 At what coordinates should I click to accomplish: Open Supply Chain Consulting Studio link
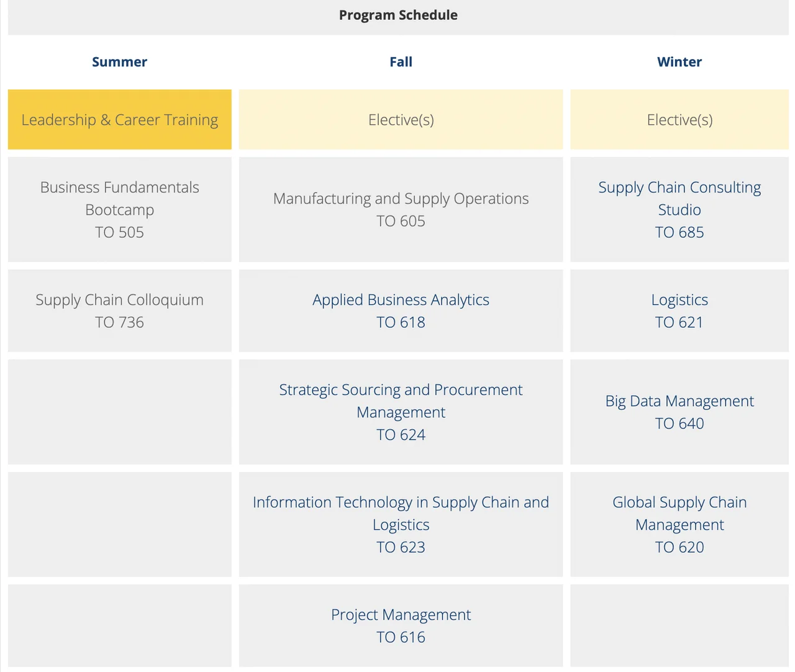click(x=679, y=188)
